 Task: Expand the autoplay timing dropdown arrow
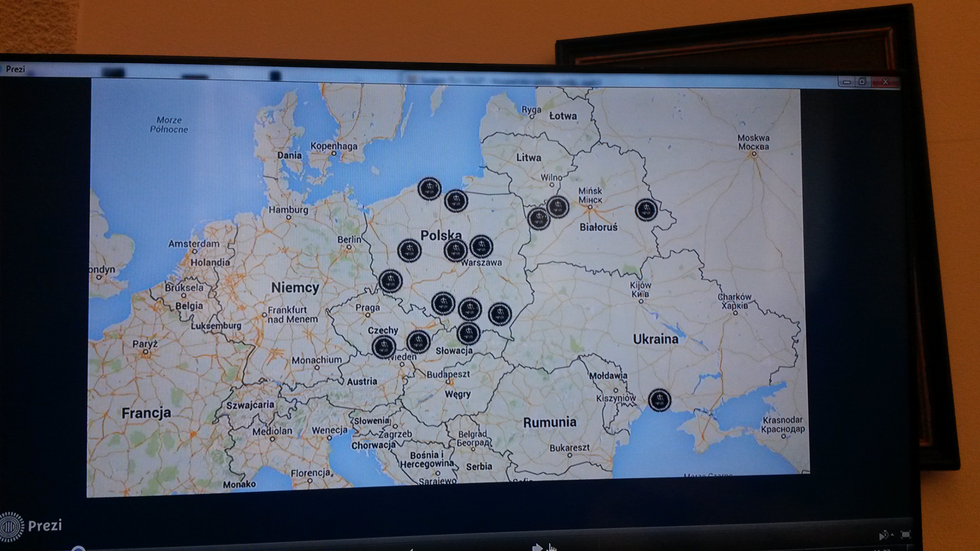tap(893, 535)
